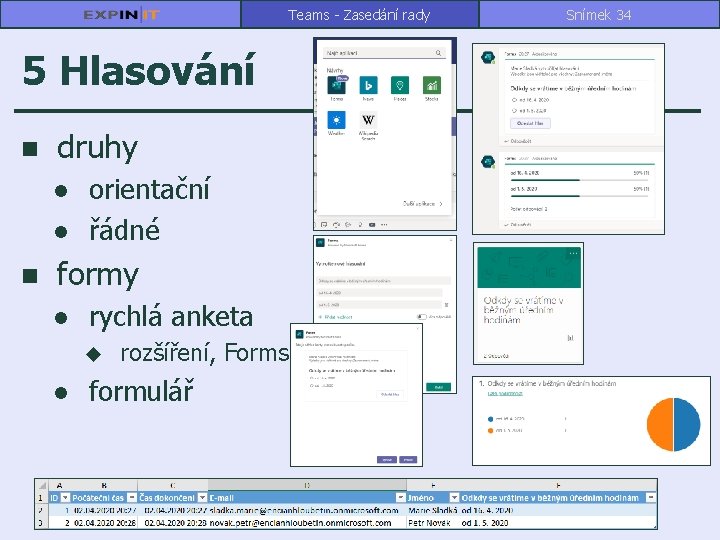Click the question field in the new poll dialog
Viewport: 720px width, 540px height.
[383, 281]
